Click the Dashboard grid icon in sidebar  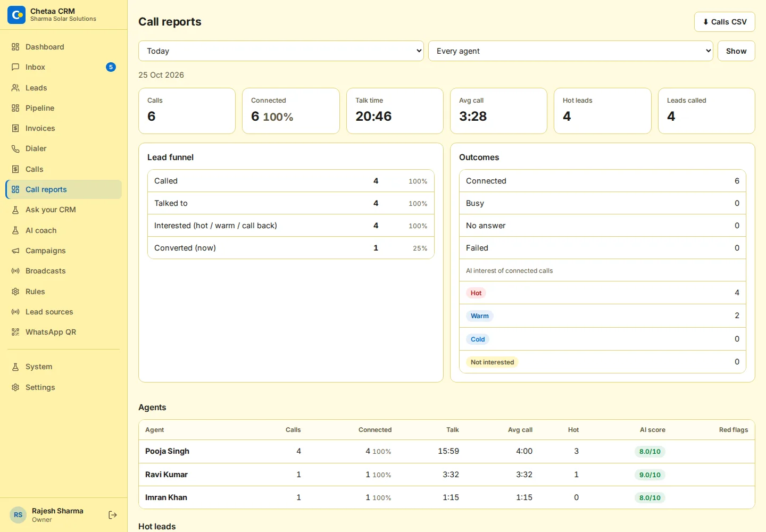[x=15, y=47]
